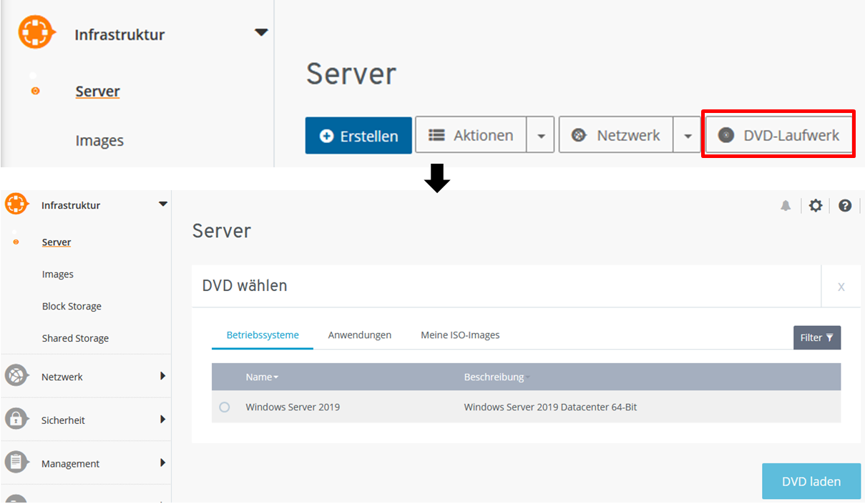This screenshot has width=865, height=504.
Task: Open notifications bell icon
Action: 786,206
